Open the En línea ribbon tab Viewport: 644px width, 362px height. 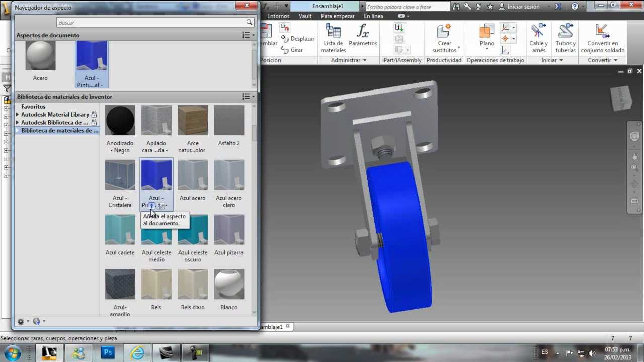pyautogui.click(x=373, y=16)
